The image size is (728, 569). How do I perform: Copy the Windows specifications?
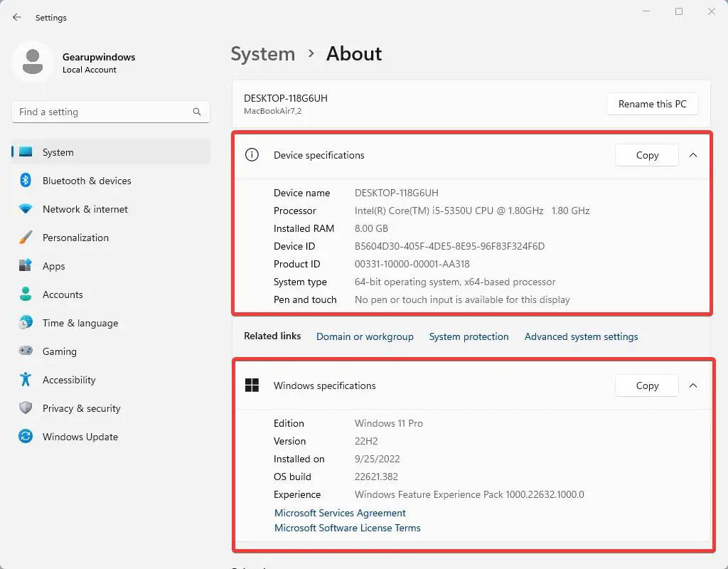coord(647,385)
